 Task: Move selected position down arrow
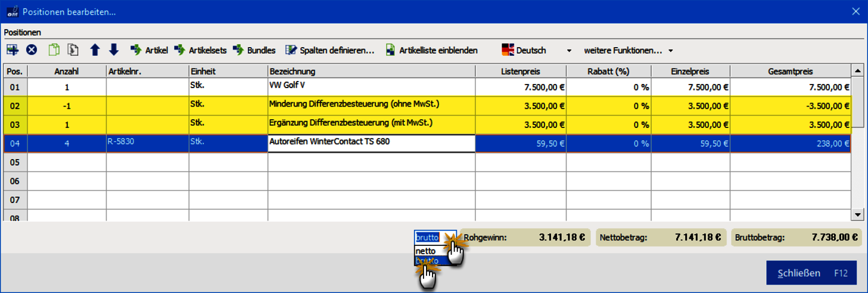[x=114, y=50]
